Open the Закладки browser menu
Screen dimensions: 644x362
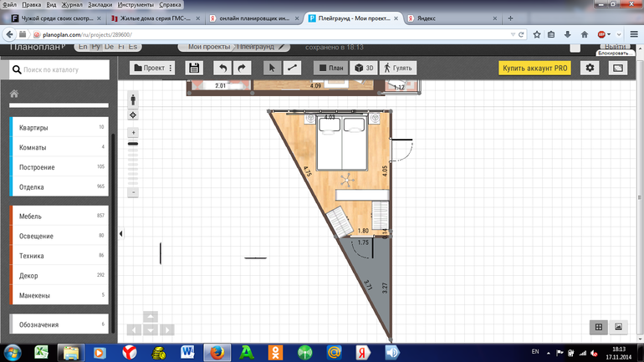pyautogui.click(x=100, y=4)
